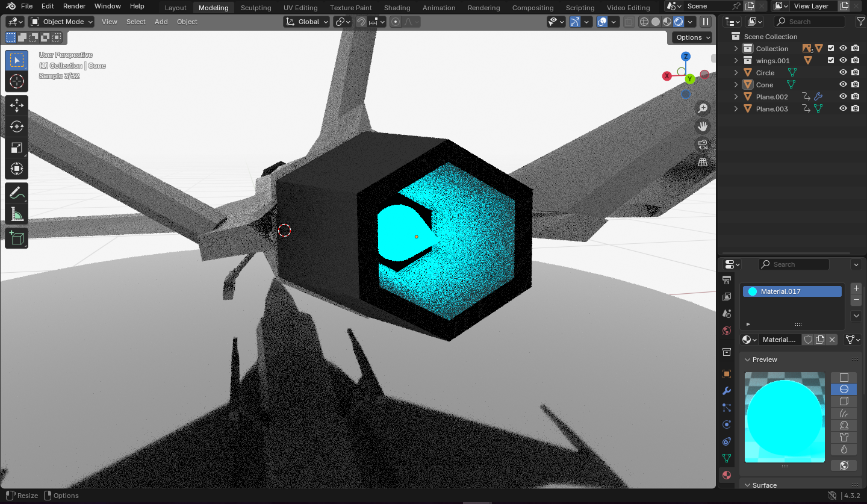Open the Material properties tab
The image size is (867, 504).
[727, 475]
